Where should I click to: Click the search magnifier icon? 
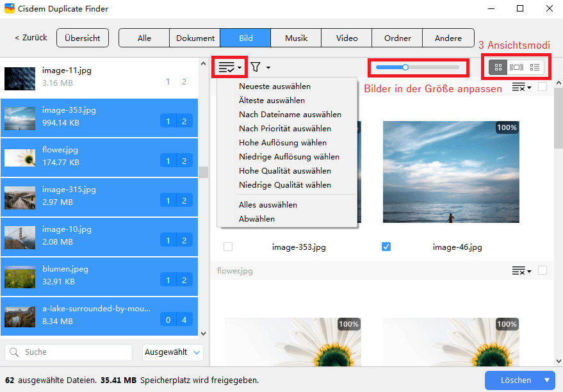(x=15, y=352)
